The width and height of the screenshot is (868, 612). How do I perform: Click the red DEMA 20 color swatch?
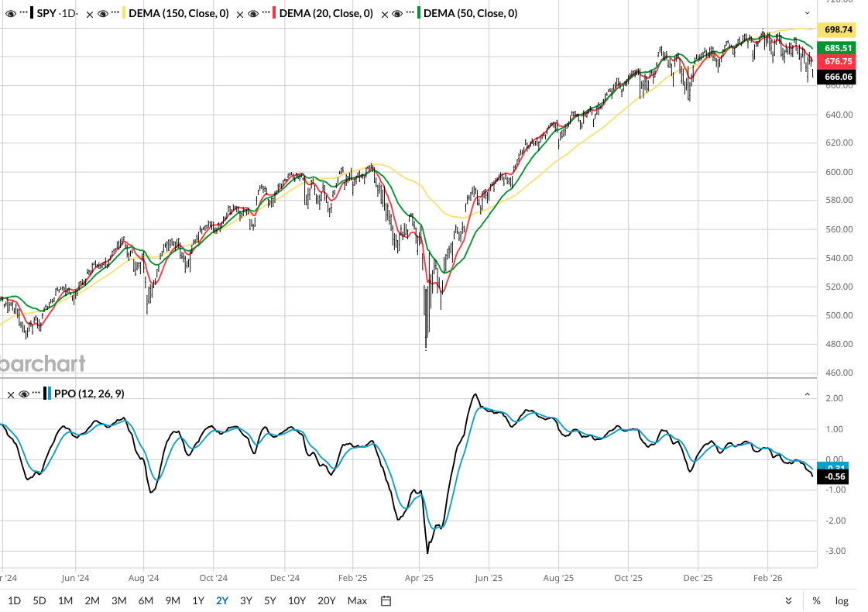[274, 12]
